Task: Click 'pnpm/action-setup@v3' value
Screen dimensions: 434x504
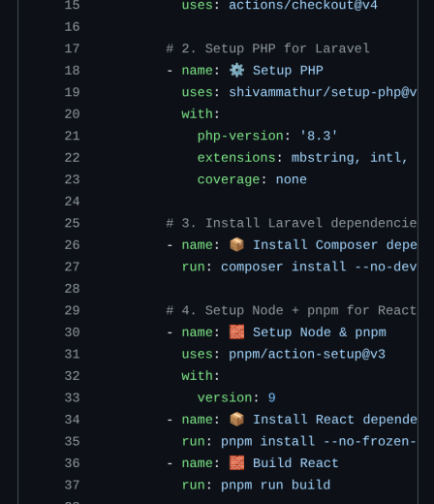Action: coord(307,354)
